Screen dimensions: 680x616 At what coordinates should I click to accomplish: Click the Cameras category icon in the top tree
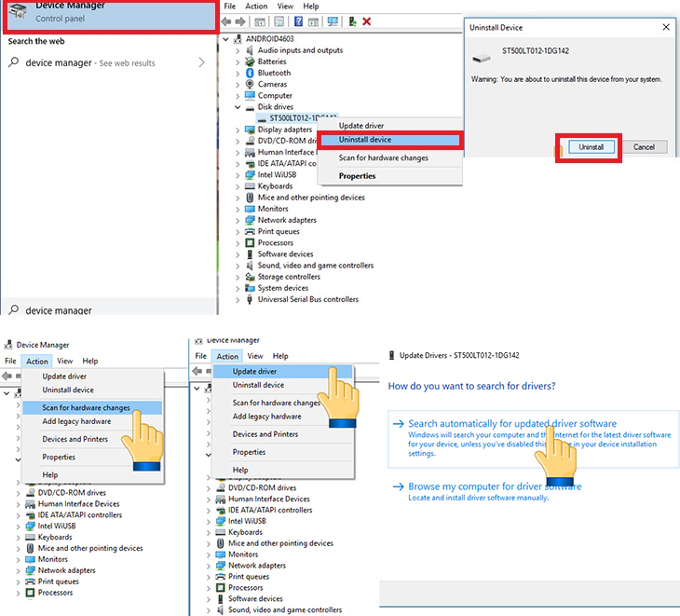point(250,84)
